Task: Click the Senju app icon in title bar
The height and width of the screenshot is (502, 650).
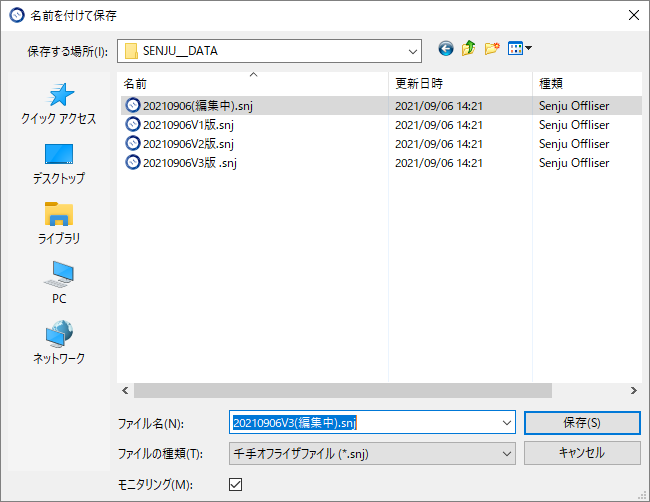Action: 17,16
